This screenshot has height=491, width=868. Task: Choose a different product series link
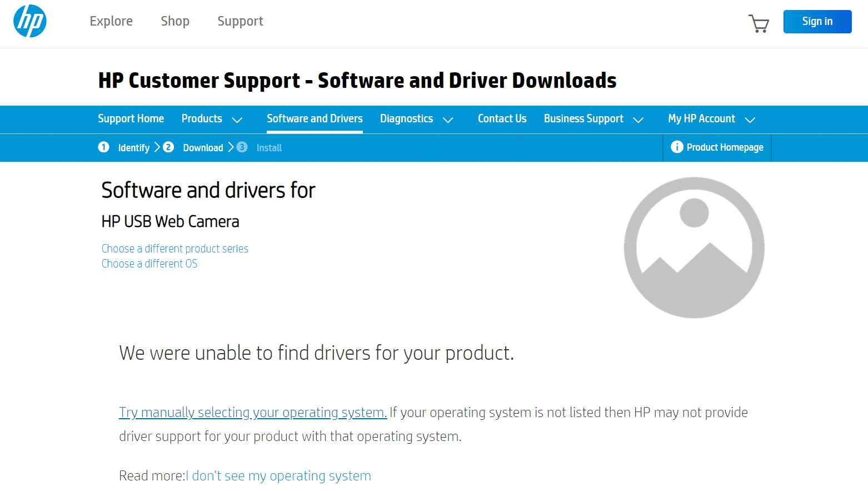(174, 249)
